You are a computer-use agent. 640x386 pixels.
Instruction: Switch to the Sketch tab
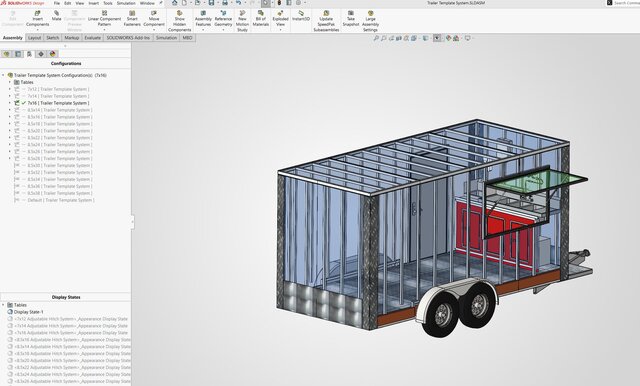[x=53, y=38]
